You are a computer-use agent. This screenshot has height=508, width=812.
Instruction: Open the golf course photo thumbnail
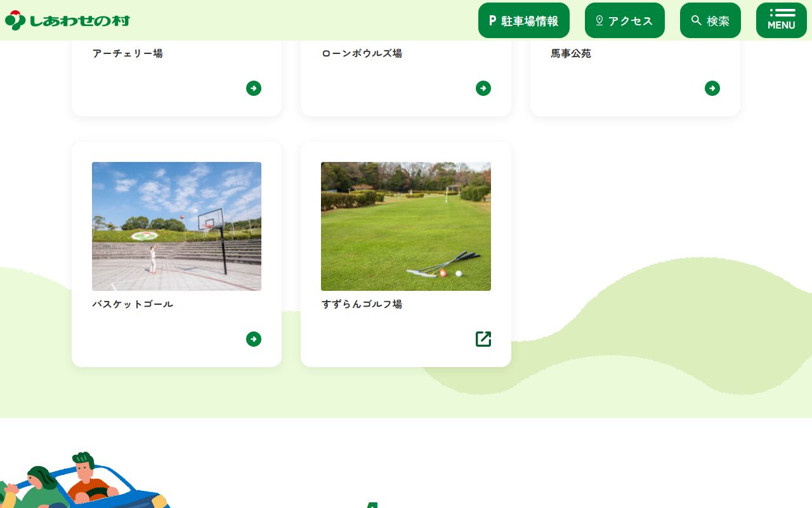[406, 226]
